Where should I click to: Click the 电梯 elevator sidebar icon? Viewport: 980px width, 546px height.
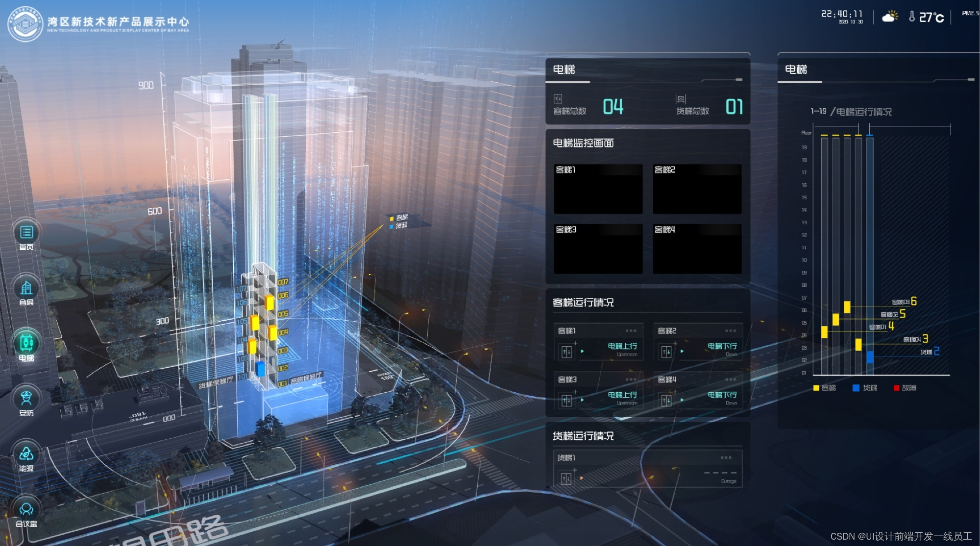coord(26,343)
